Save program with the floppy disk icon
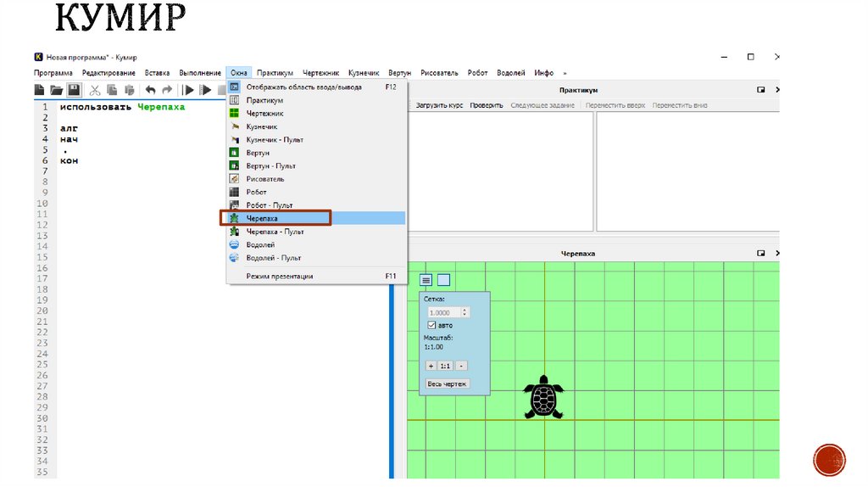Viewport: 868px width, 487px height. tap(74, 90)
